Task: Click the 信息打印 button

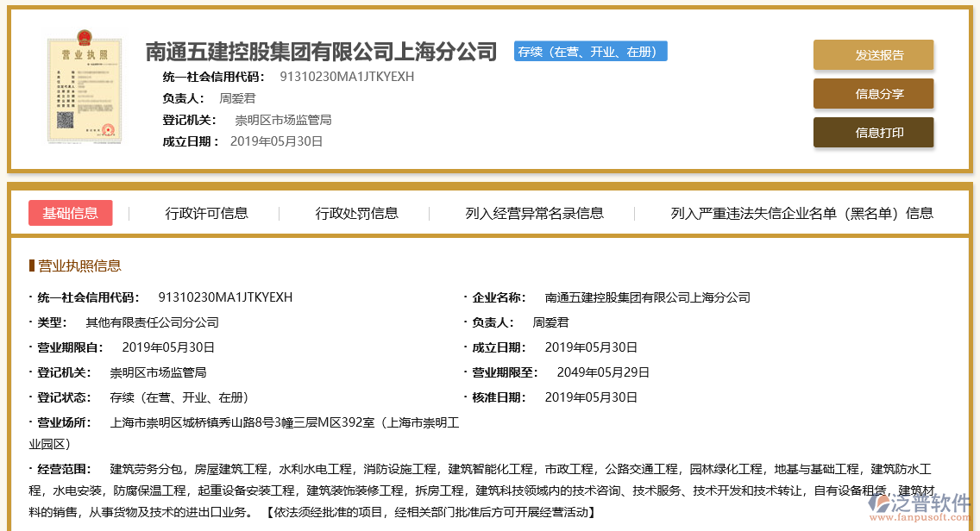Action: point(873,133)
